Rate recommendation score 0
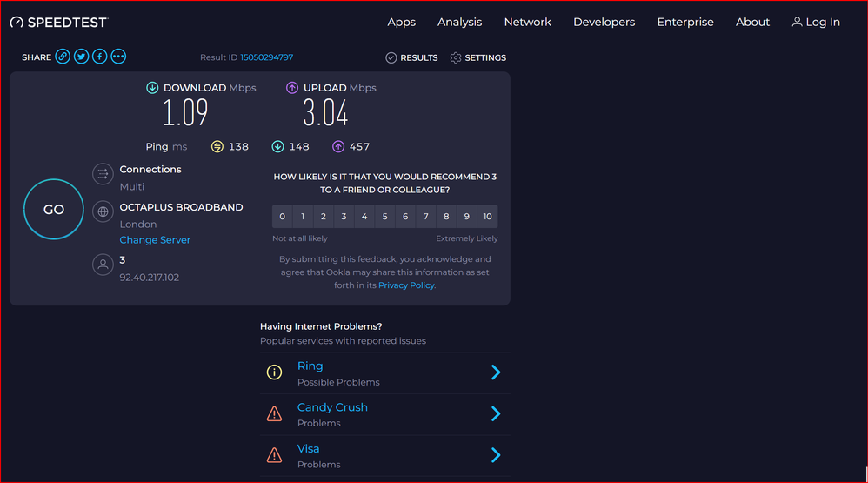 (283, 217)
